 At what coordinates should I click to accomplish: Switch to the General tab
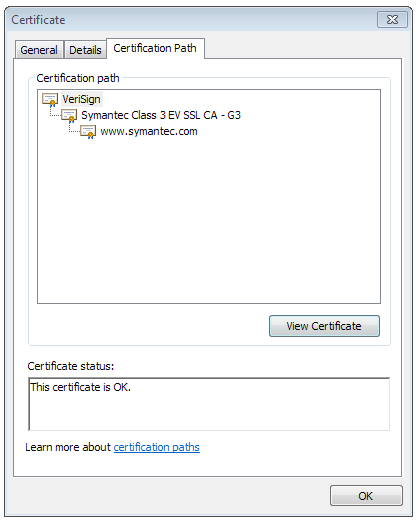(39, 50)
